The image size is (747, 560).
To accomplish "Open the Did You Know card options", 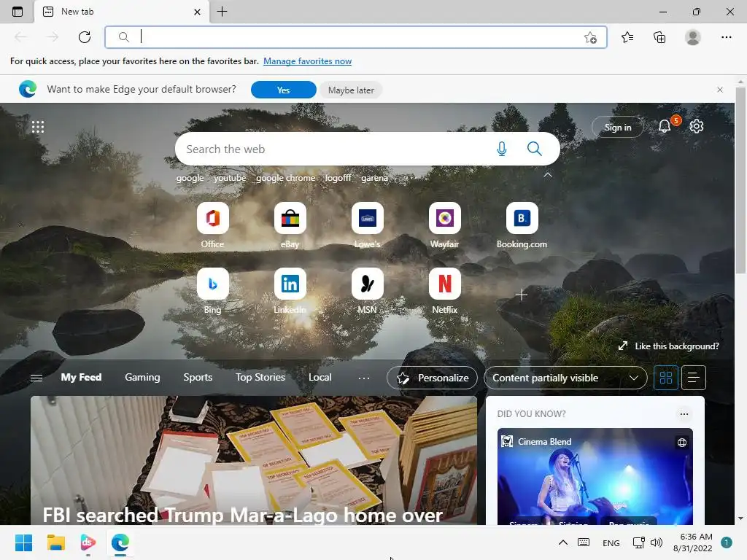I will [x=684, y=414].
